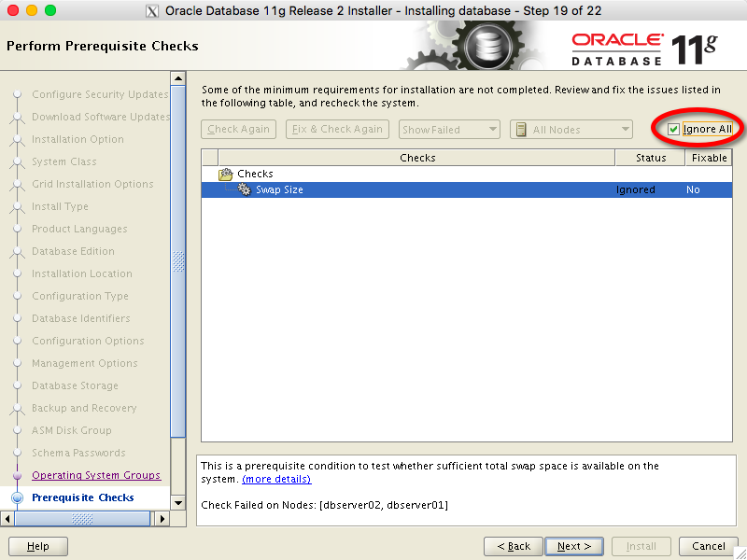Screen dimensions: 747x560
Task: Click the Operating System Groups step bullet
Action: [17, 475]
